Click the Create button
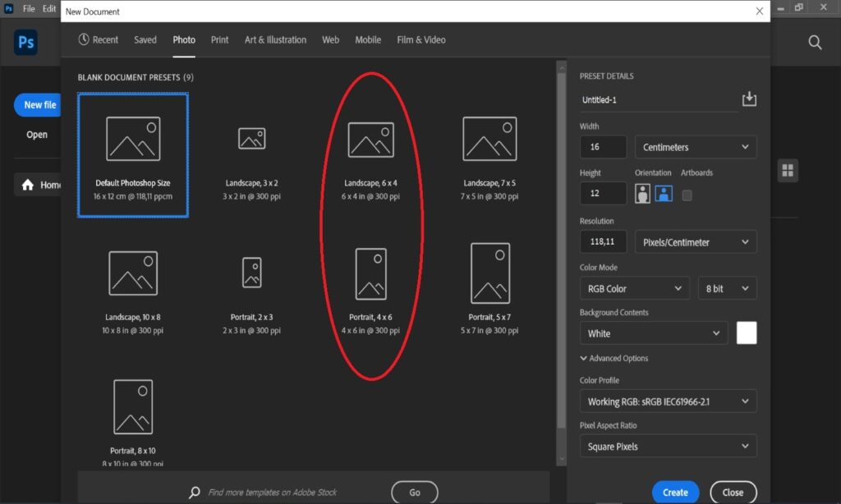 coord(675,493)
